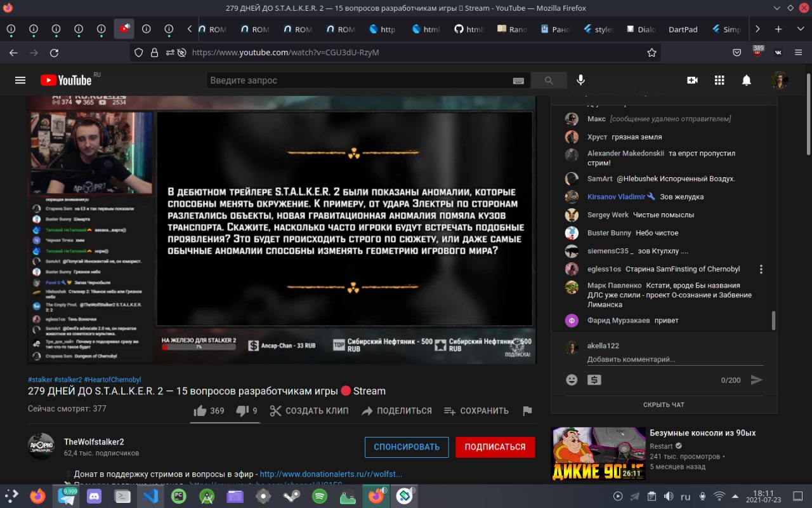The height and width of the screenshot is (508, 812).
Task: Open the TheWolfstalker2 channel name
Action: 94,442
